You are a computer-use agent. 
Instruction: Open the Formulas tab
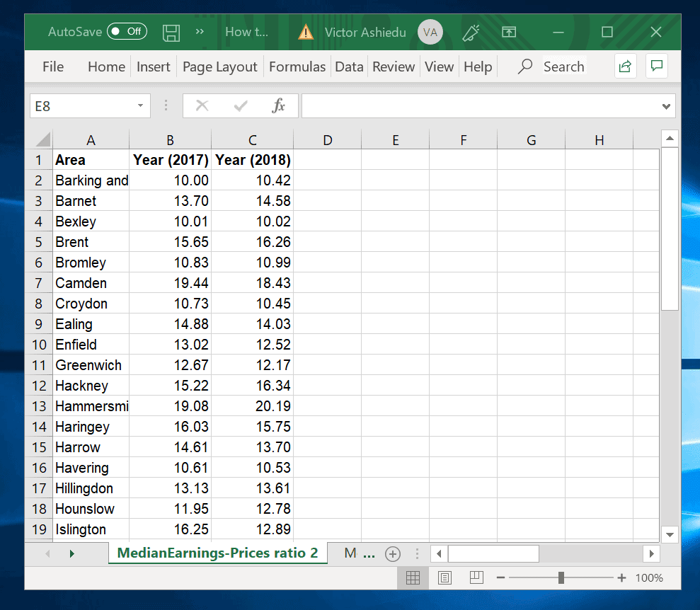297,67
